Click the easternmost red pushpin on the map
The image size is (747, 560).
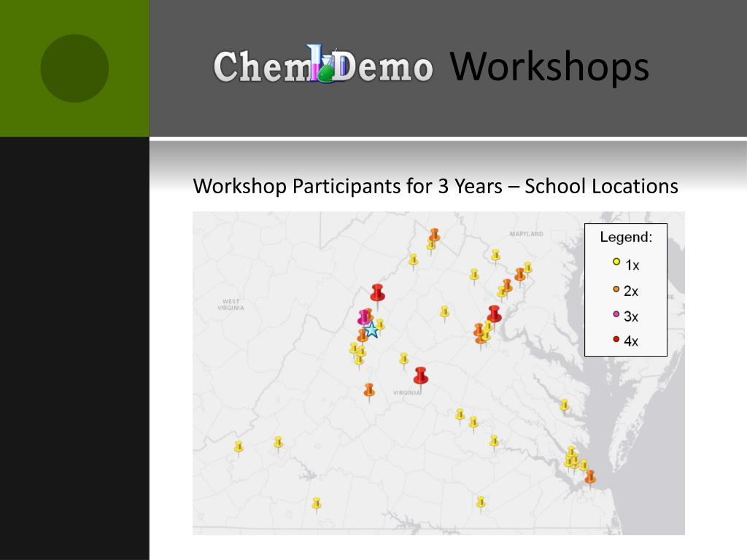coord(494,315)
